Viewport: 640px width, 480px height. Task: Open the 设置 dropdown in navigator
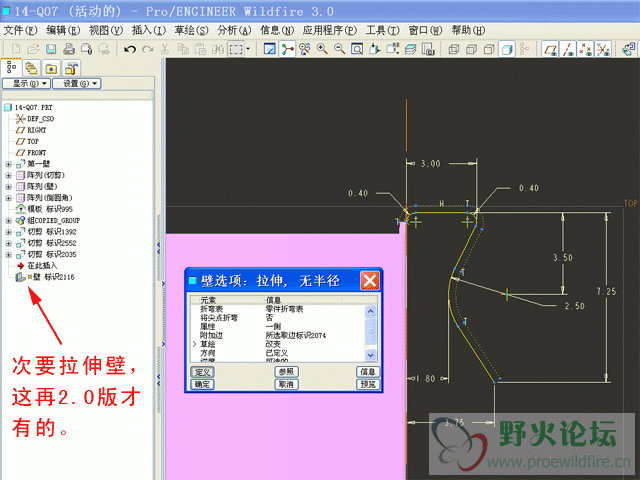(x=77, y=84)
